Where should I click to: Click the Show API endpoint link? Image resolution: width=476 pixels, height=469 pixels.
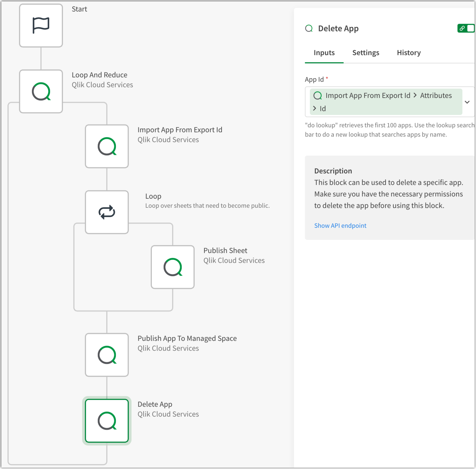click(340, 226)
